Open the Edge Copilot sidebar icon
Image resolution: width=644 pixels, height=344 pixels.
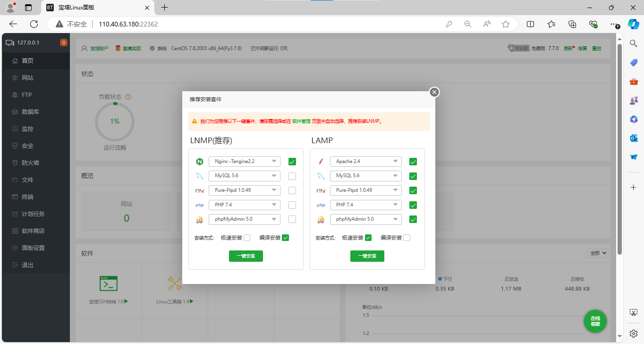click(633, 24)
